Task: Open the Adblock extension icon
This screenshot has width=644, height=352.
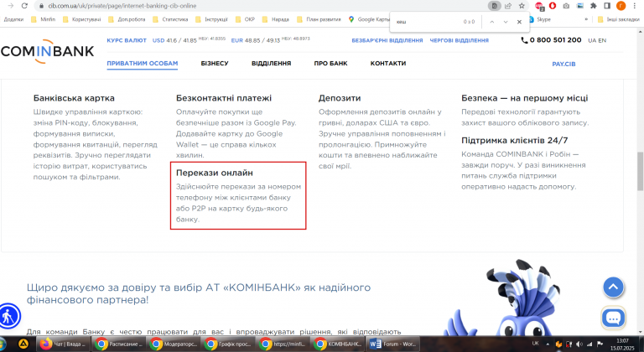Action: [539, 6]
